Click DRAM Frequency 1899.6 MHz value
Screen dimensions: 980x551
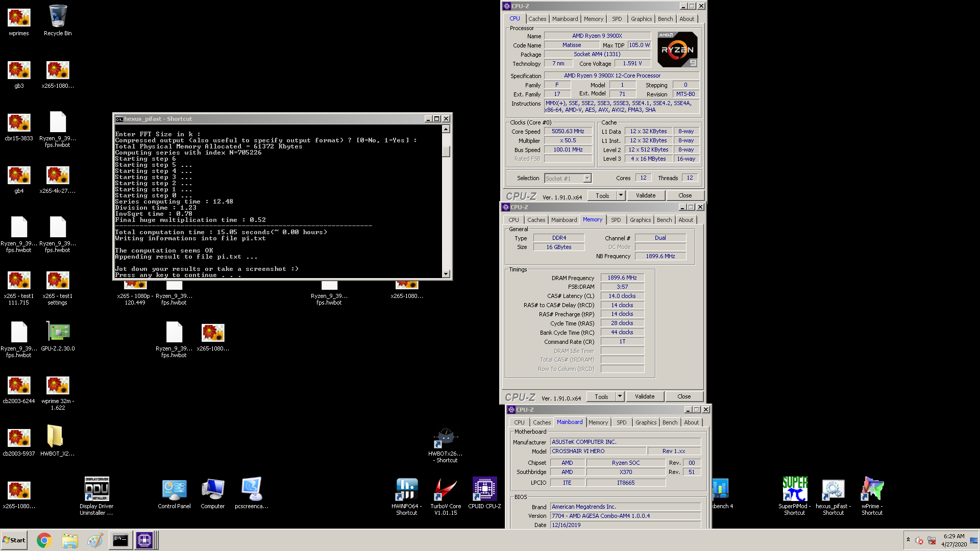622,278
